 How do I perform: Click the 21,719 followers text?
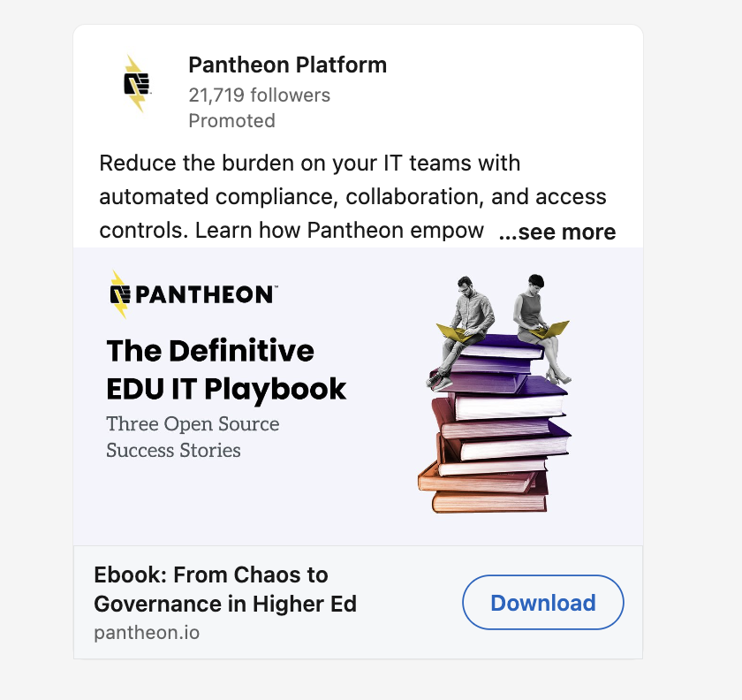[x=260, y=95]
